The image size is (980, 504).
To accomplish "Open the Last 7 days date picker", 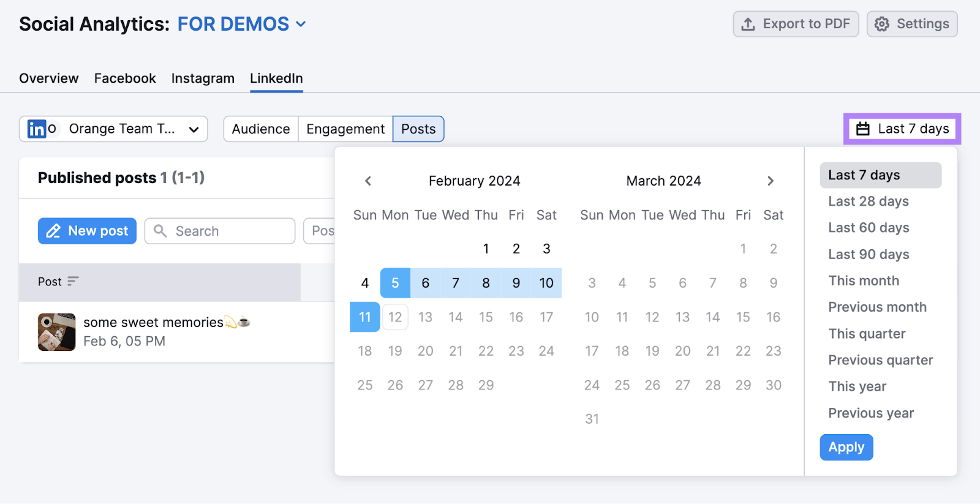I will click(902, 129).
